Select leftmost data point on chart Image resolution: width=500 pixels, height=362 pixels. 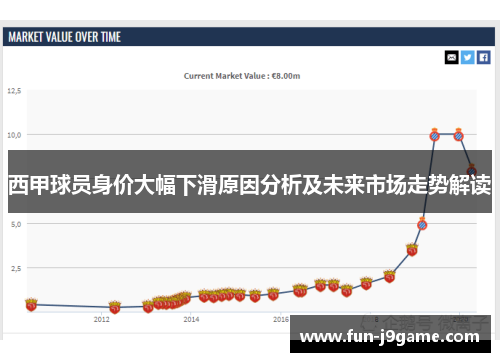click(x=31, y=305)
